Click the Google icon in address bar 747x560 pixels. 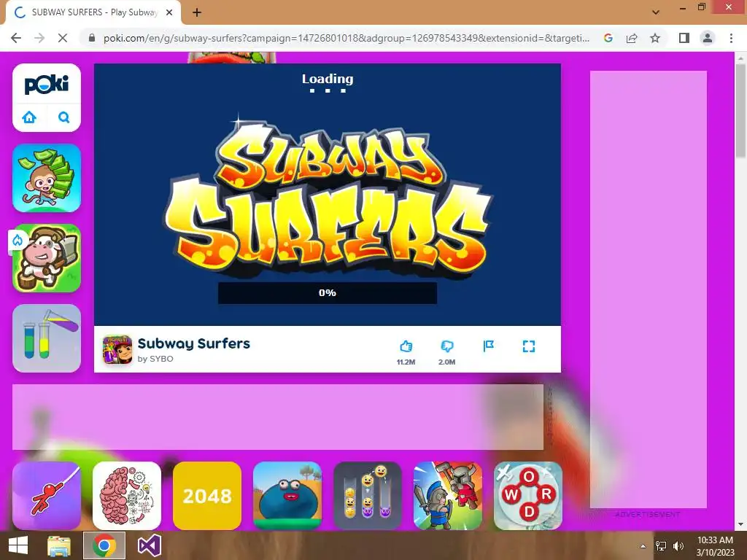[x=608, y=38]
